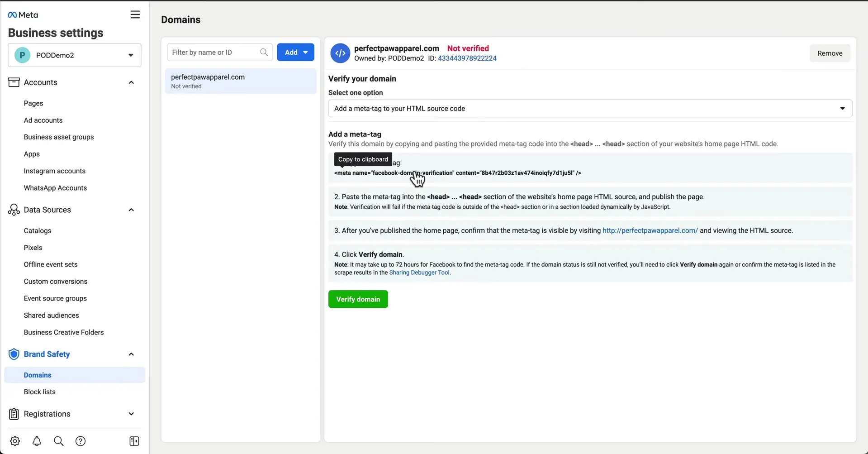The image size is (868, 454).
Task: Select Domains under Brand Safety
Action: coord(75,375)
